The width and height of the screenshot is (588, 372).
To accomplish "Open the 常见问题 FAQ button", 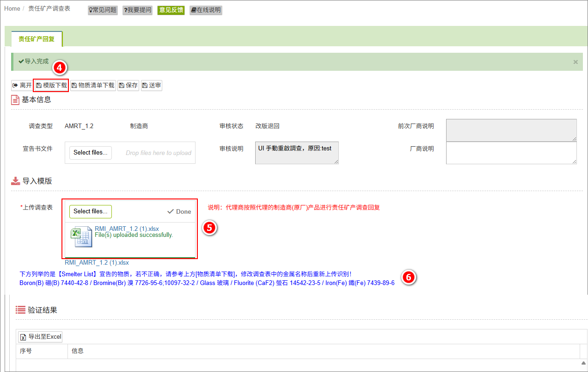I will [x=102, y=10].
